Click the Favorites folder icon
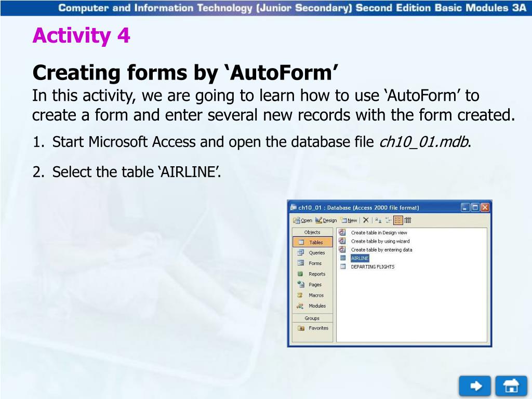This screenshot has height=399, width=532. coord(301,328)
